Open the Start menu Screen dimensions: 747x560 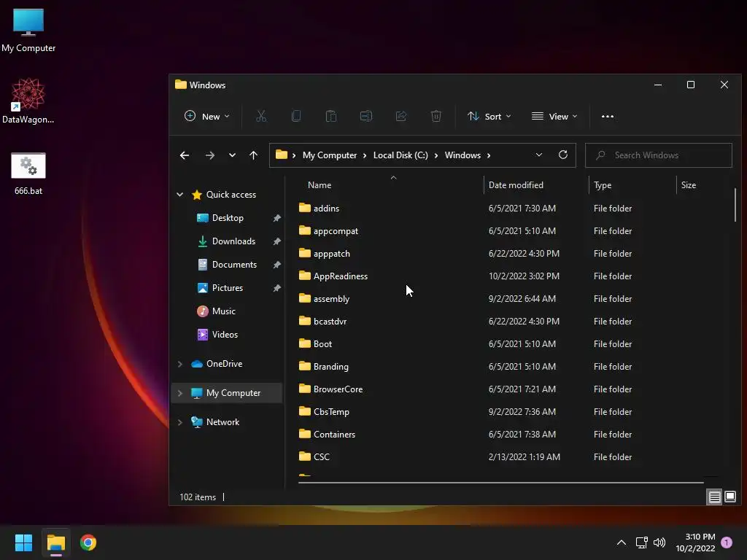tap(23, 542)
